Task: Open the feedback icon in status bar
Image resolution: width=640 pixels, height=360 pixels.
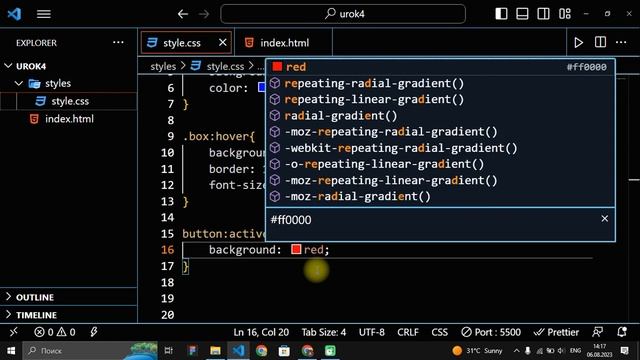Action: coord(598,332)
